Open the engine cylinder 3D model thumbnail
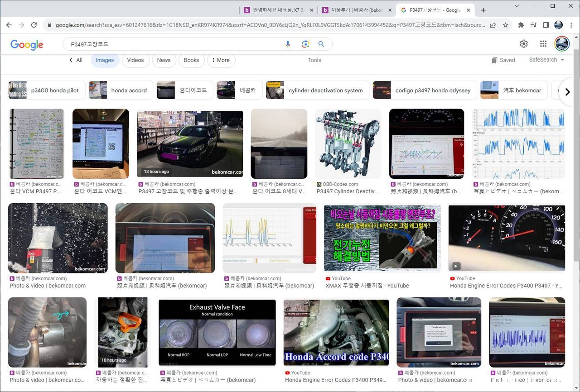Image resolution: width=580 pixels, height=392 pixels. click(x=348, y=144)
